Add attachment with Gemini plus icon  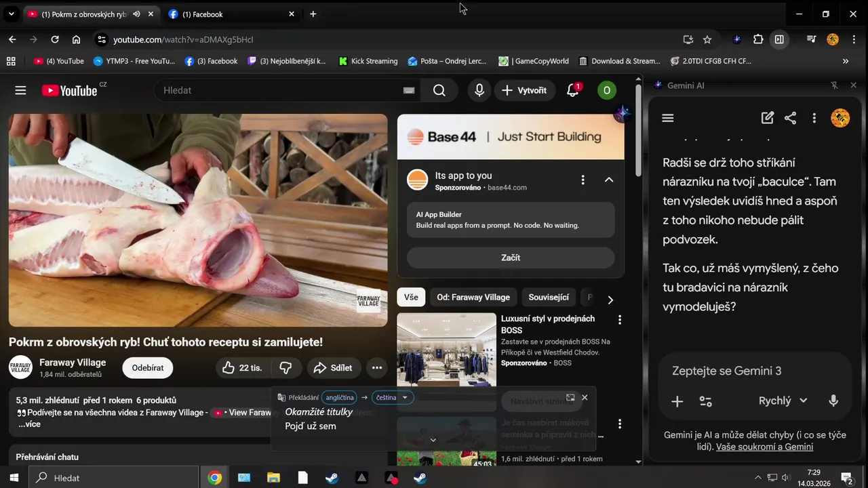(x=677, y=401)
